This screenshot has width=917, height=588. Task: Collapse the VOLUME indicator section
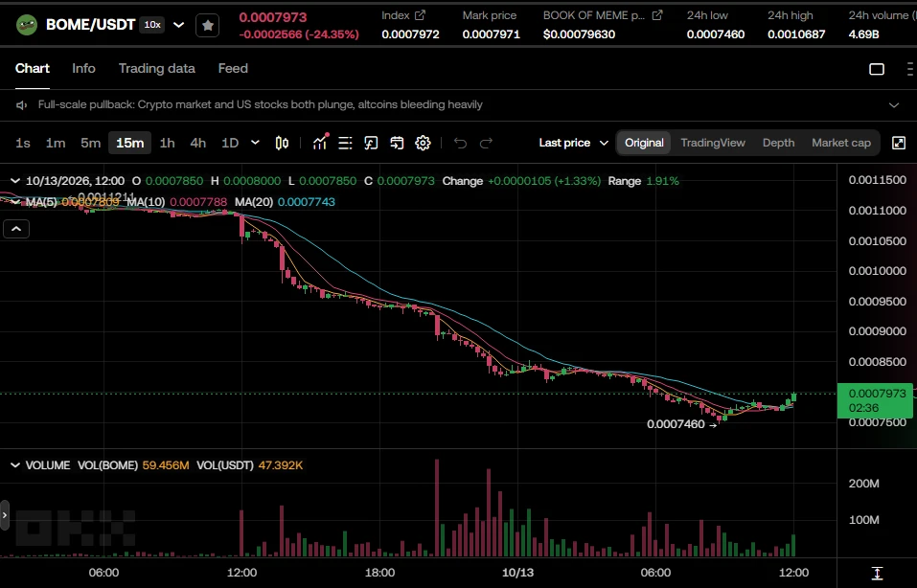pos(15,465)
